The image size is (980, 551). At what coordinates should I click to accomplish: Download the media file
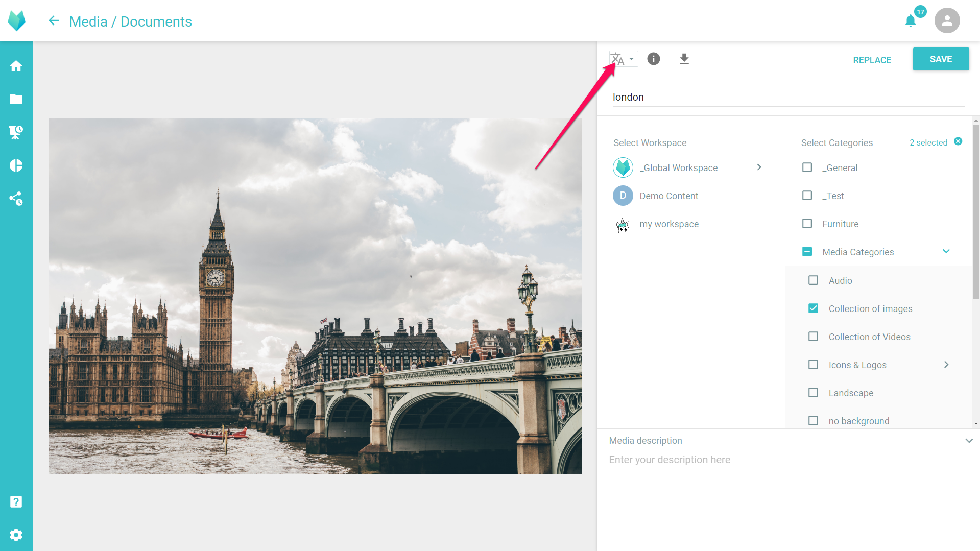684,59
